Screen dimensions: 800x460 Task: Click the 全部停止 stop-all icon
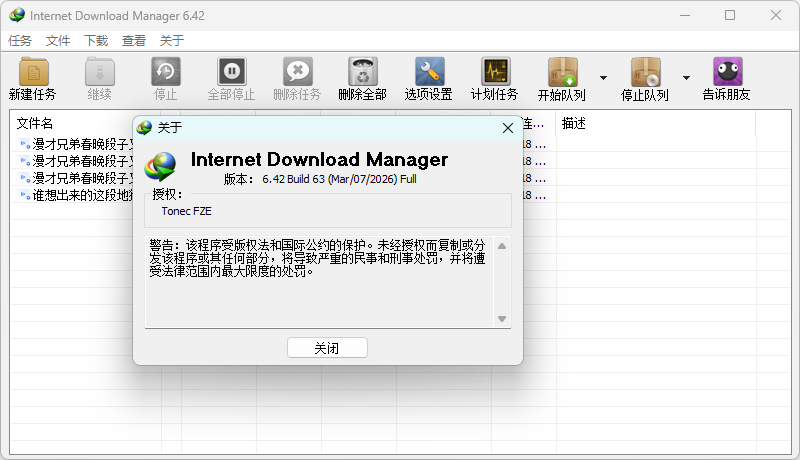232,72
